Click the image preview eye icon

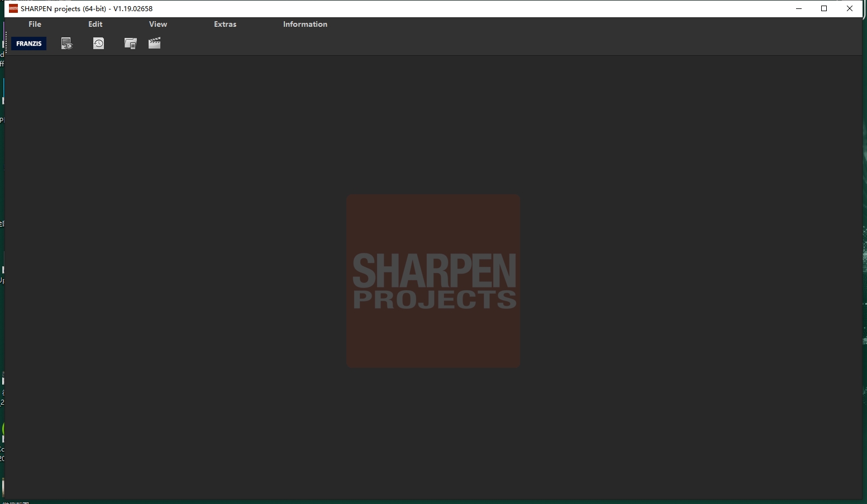click(x=67, y=44)
